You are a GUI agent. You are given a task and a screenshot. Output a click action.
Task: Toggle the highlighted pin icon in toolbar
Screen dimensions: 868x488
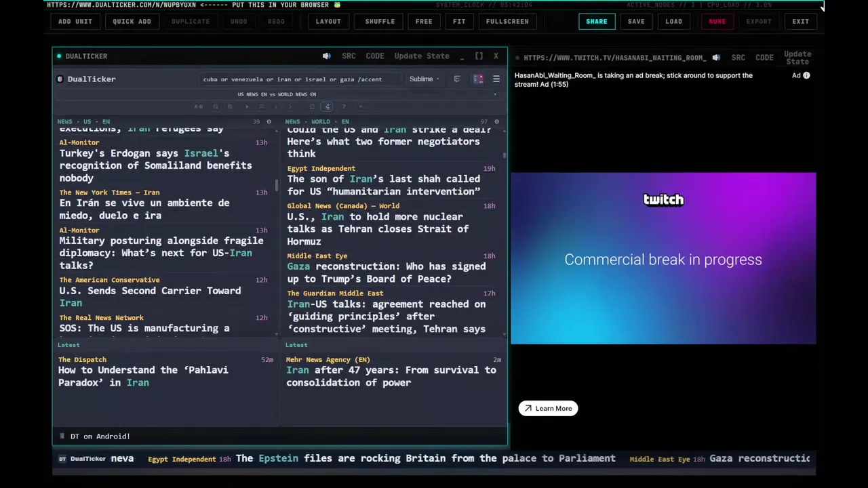point(327,106)
